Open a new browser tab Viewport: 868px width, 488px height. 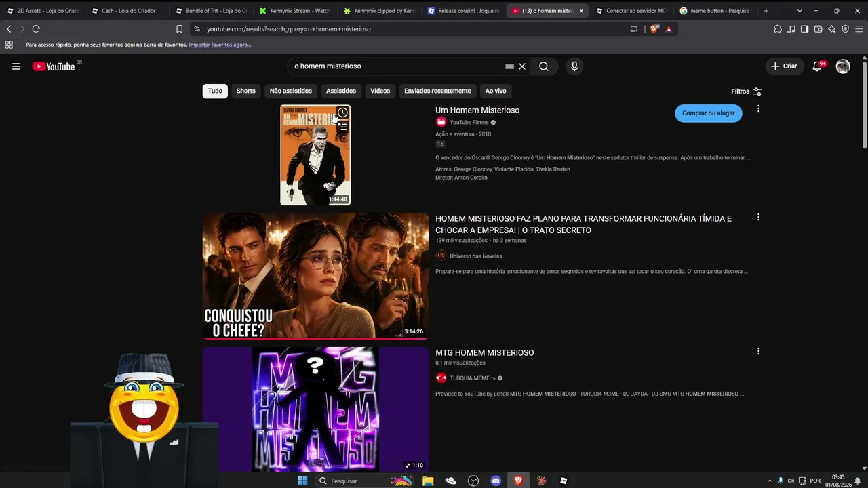[x=766, y=11]
